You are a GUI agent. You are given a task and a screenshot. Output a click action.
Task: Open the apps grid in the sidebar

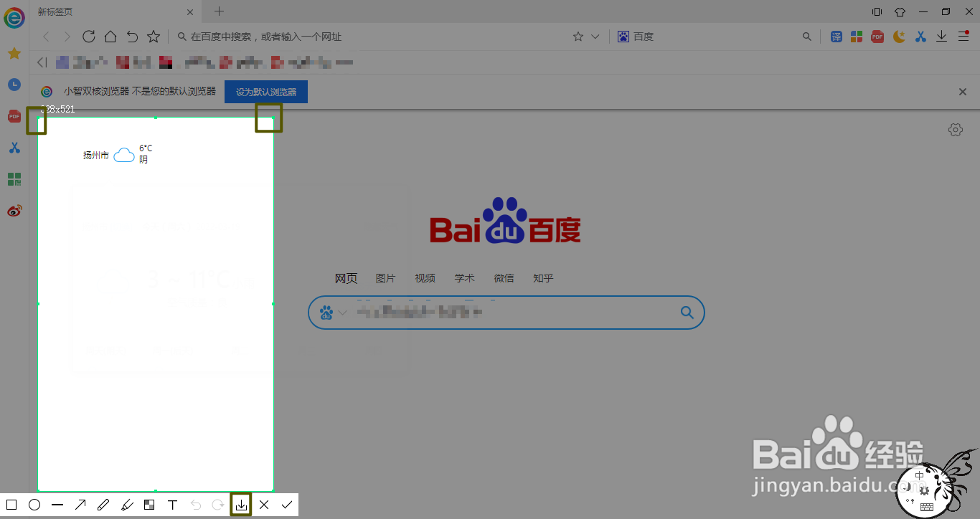tap(14, 179)
